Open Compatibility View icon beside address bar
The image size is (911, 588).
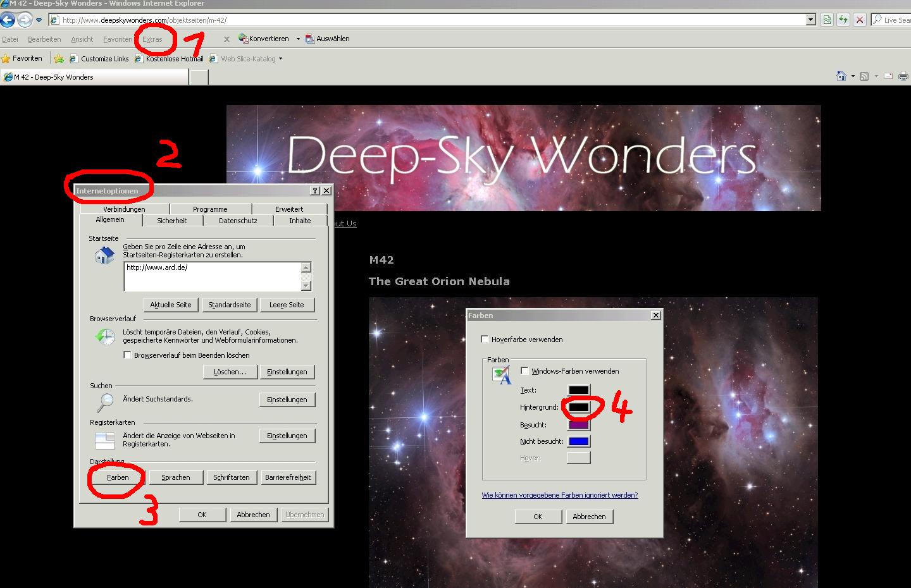click(x=827, y=20)
